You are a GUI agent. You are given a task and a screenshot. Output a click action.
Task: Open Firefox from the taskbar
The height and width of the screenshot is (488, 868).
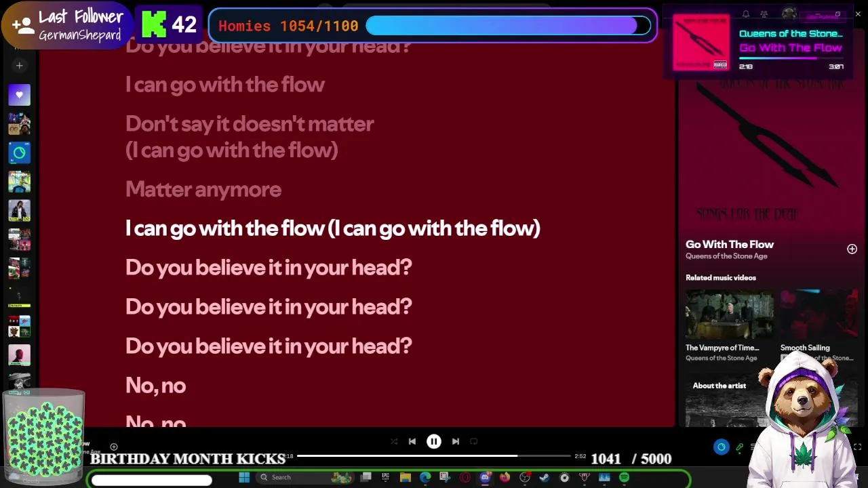click(505, 477)
